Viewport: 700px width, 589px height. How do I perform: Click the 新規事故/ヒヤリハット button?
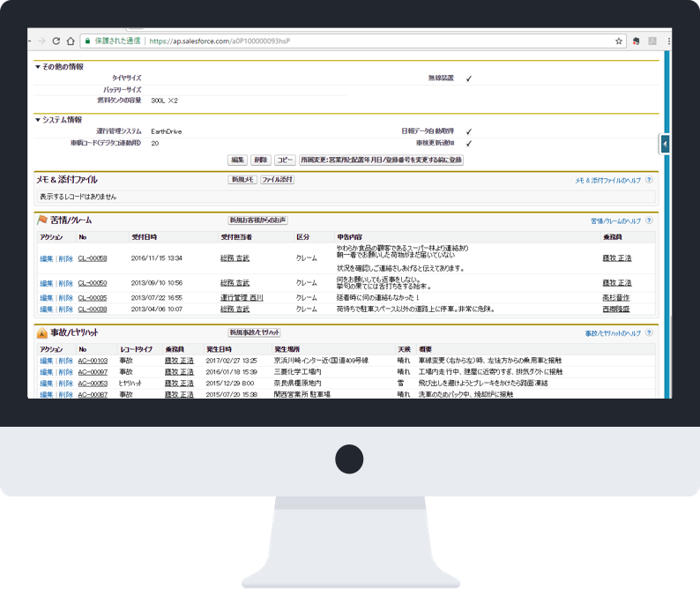[x=255, y=332]
